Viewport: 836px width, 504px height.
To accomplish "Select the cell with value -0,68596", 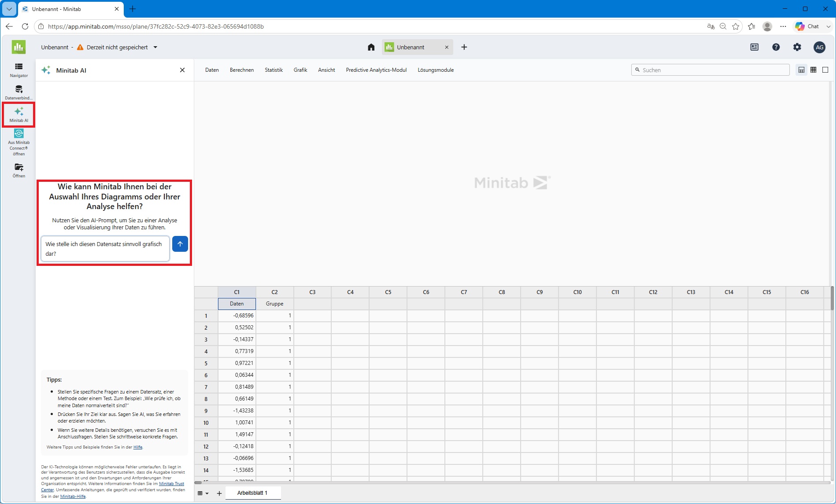I will click(x=237, y=316).
